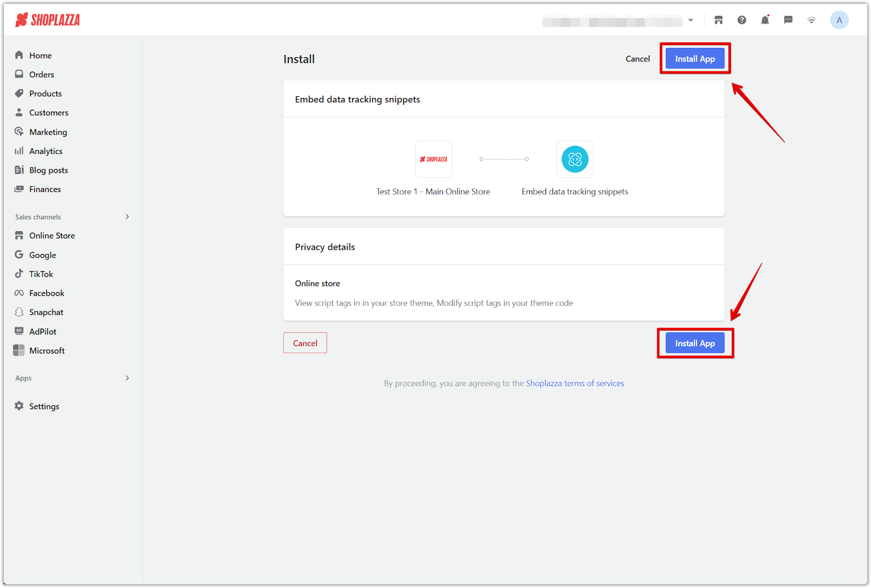Click the Finances icon
The width and height of the screenshot is (871, 588).
(19, 189)
